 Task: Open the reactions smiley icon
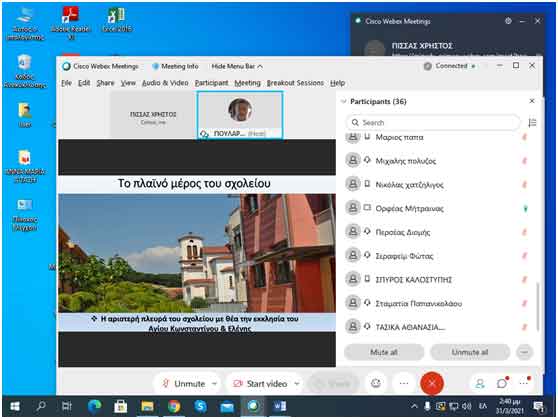click(x=376, y=383)
